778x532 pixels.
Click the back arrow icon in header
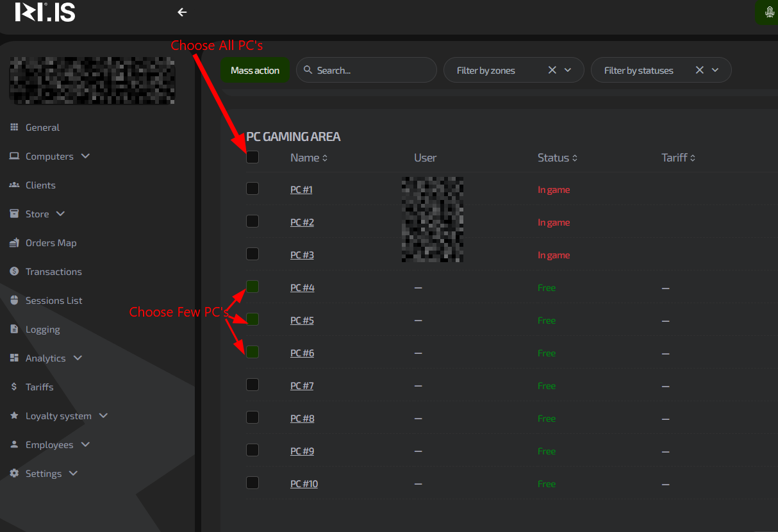pyautogui.click(x=183, y=12)
